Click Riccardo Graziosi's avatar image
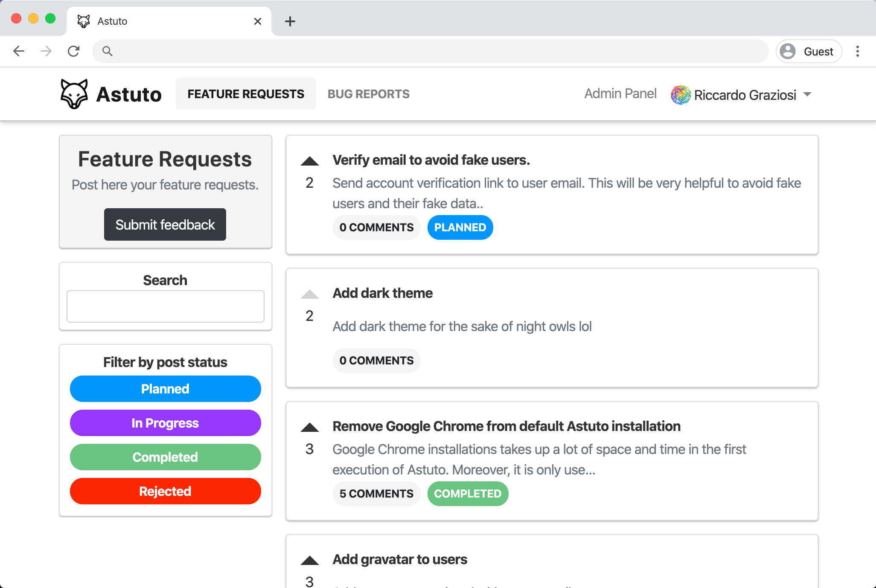This screenshot has width=876, height=588. 681,95
